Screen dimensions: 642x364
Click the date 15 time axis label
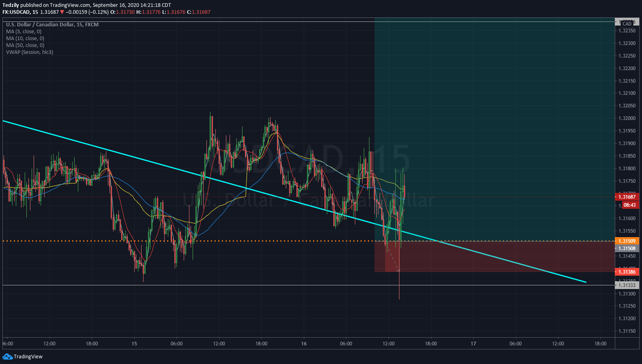point(134,344)
